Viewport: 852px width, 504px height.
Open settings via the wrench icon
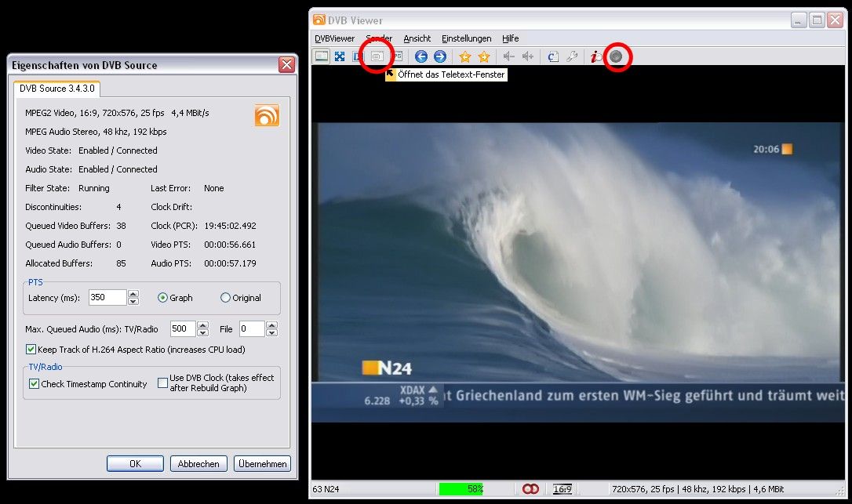(572, 56)
